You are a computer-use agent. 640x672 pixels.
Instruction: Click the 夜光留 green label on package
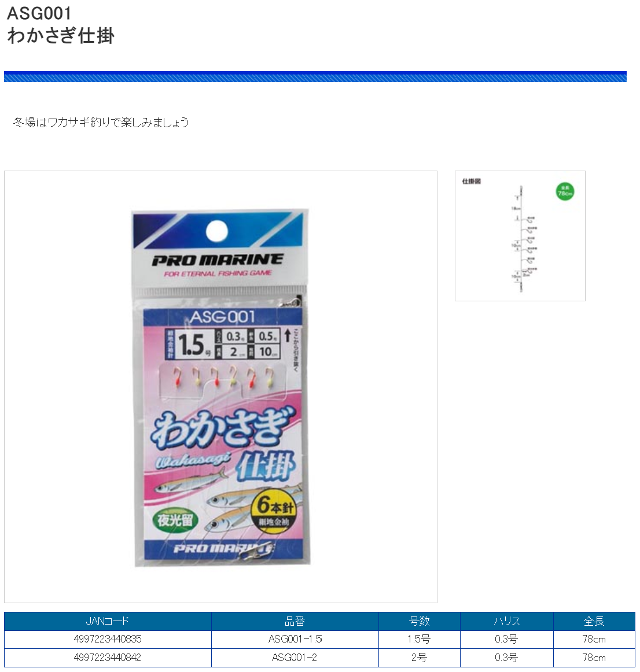tap(175, 520)
